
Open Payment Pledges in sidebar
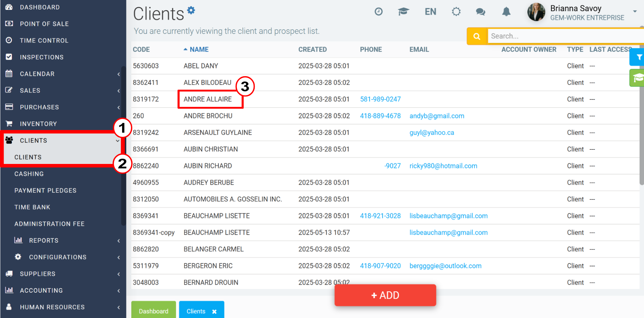45,191
